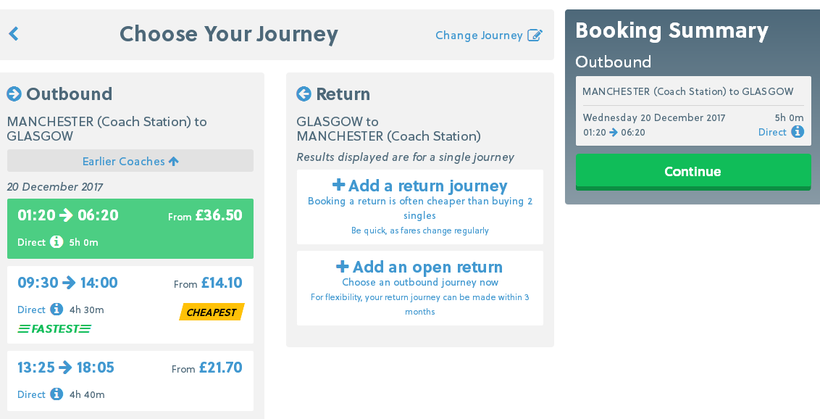
Task: Click the Direct link in Booking Summary
Action: (772, 132)
